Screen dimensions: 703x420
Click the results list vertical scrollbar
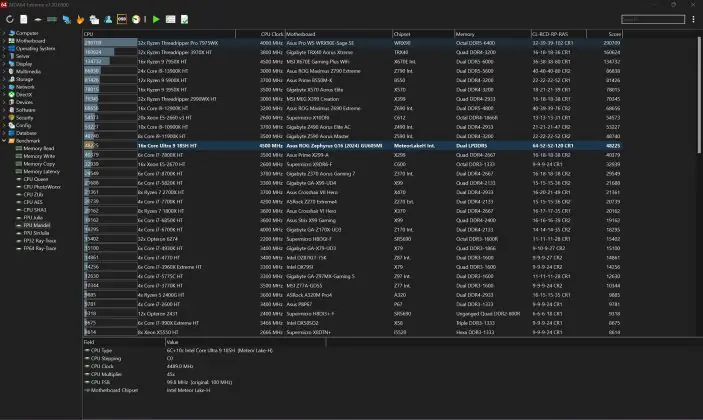699,95
